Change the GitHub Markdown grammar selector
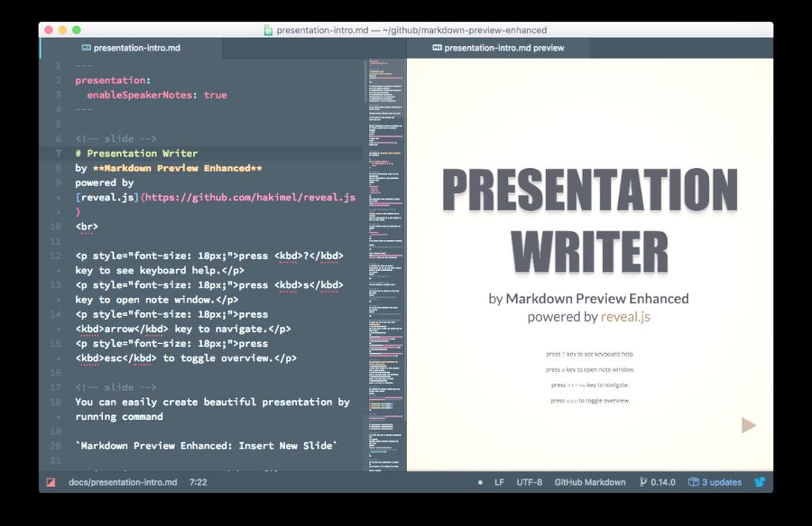 590,482
